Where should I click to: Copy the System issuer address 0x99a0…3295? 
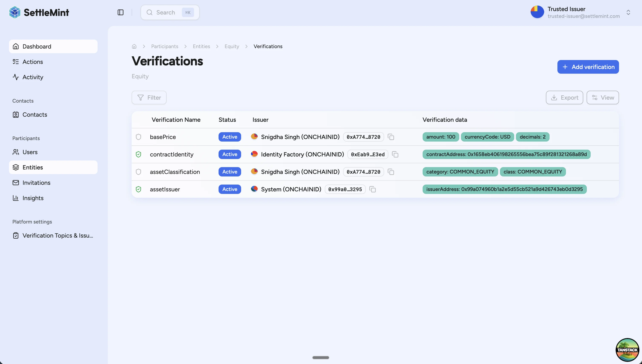pyautogui.click(x=373, y=189)
